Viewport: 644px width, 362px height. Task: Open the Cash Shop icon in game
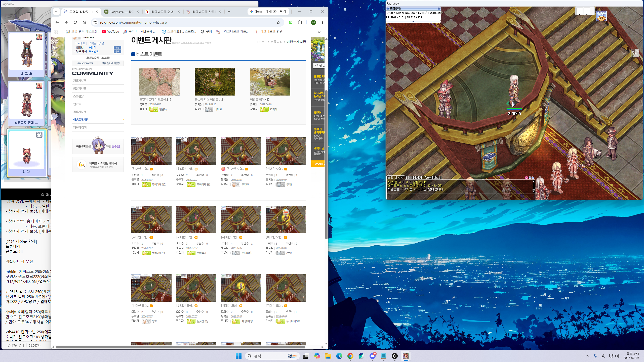tap(601, 16)
